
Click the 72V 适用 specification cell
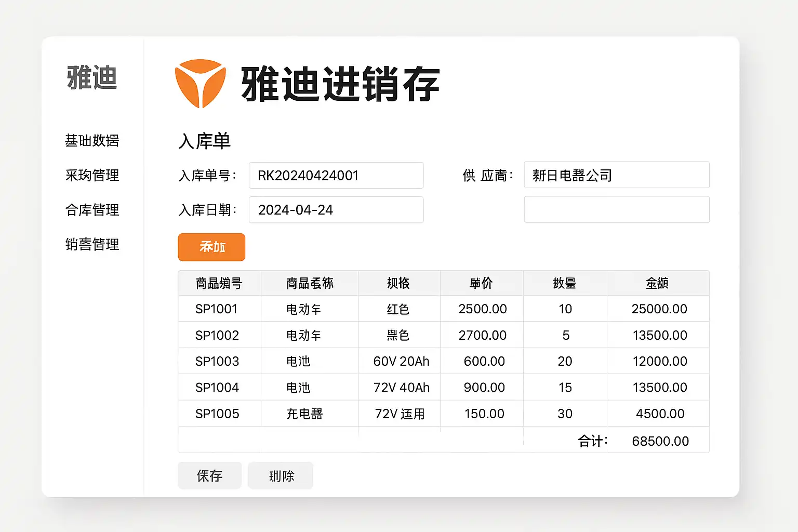tap(400, 414)
